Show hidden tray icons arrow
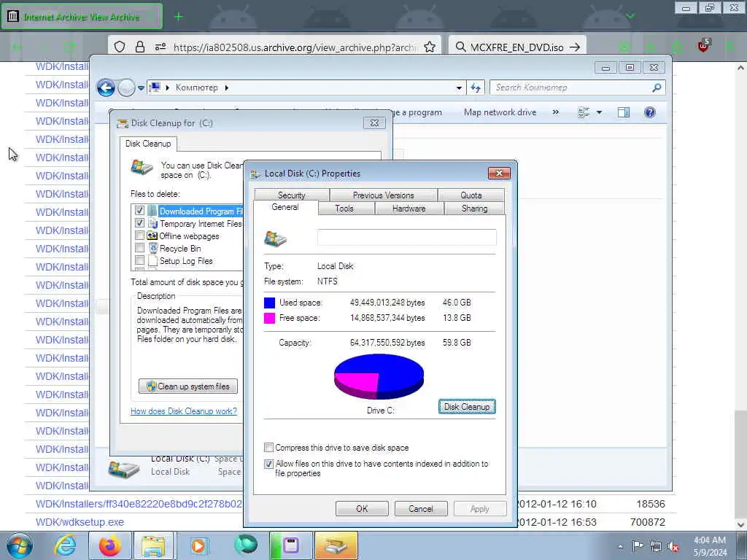This screenshot has height=560, width=747. pyautogui.click(x=620, y=547)
